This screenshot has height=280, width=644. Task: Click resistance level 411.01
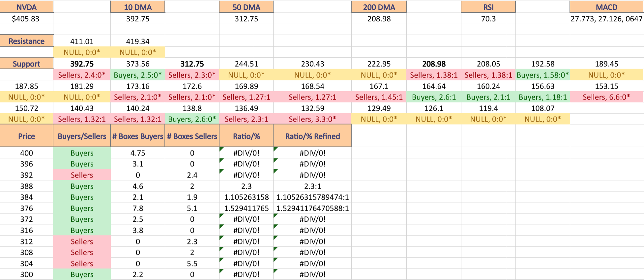point(82,42)
